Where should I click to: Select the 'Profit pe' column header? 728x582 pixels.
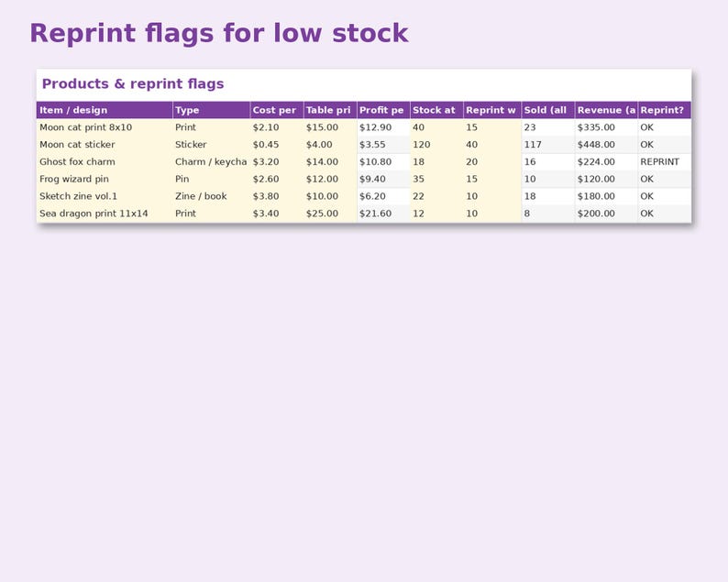click(x=383, y=110)
